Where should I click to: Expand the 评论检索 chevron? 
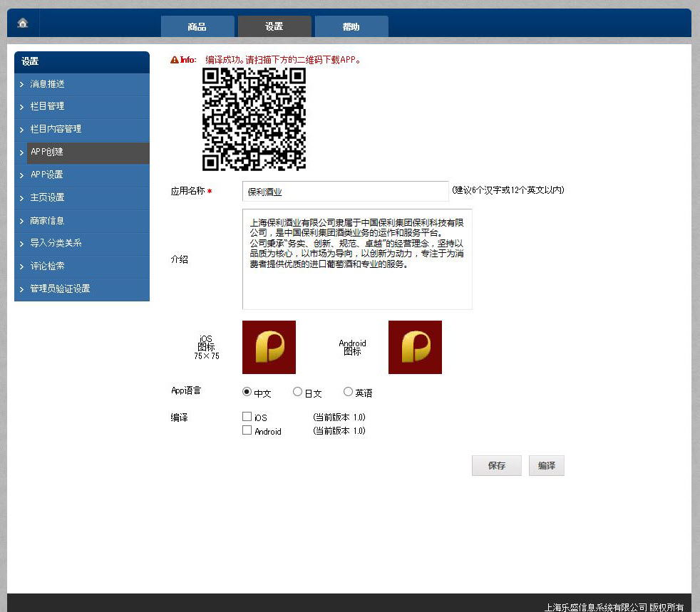pyautogui.click(x=21, y=266)
